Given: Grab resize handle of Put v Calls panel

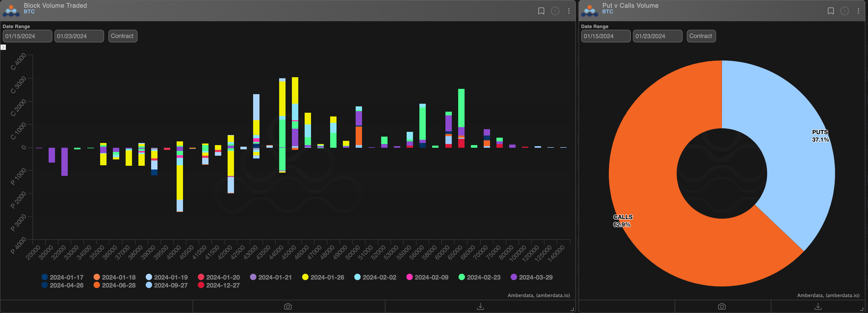Looking at the screenshot, I should click(861, 309).
